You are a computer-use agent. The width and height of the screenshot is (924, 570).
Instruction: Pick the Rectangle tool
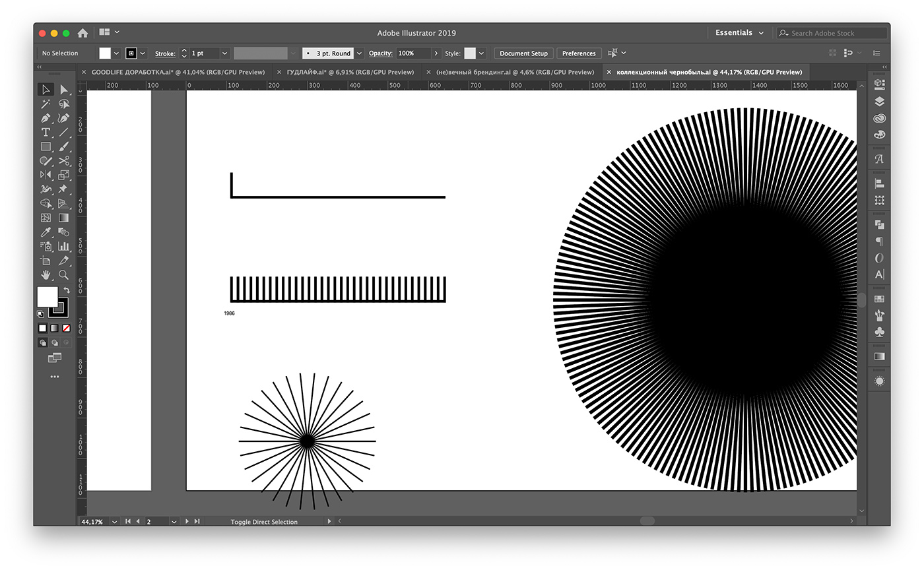click(x=46, y=147)
